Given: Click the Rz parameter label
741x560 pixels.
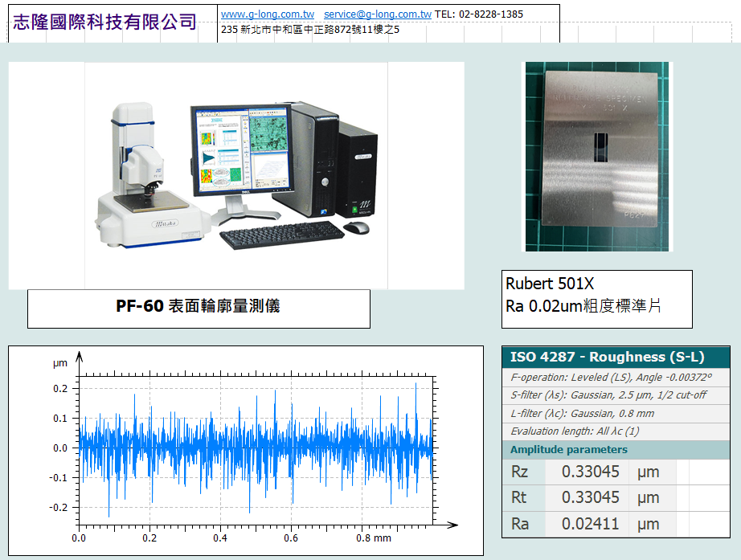Looking at the screenshot, I should pyautogui.click(x=519, y=472).
